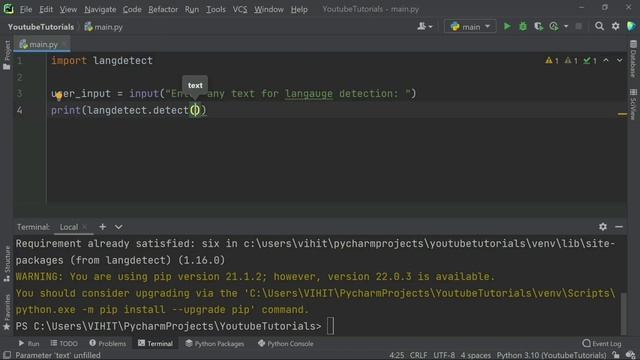Toggle the Favorites tool window sidebar
The width and height of the screenshot is (640, 360).
click(x=7, y=312)
